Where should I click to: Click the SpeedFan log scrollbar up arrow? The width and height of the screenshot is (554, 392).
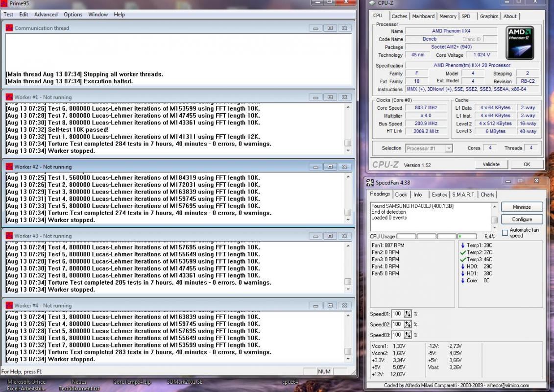point(494,206)
